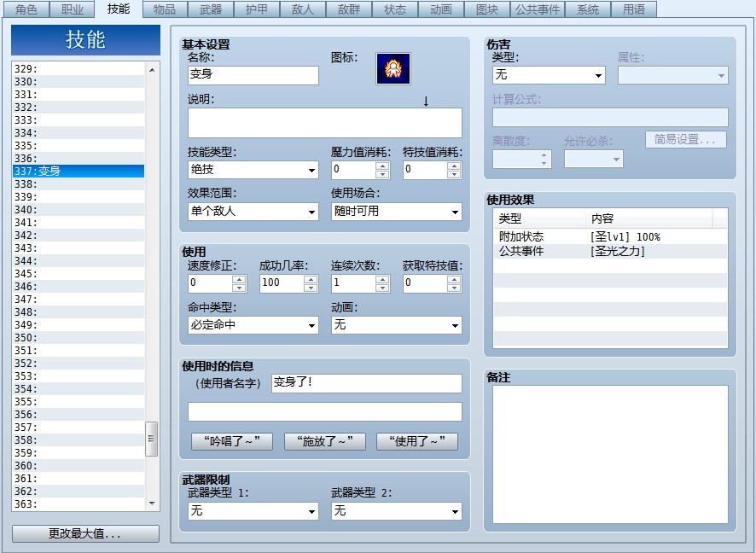Open the 武器 tab
The image size is (756, 553).
211,9
